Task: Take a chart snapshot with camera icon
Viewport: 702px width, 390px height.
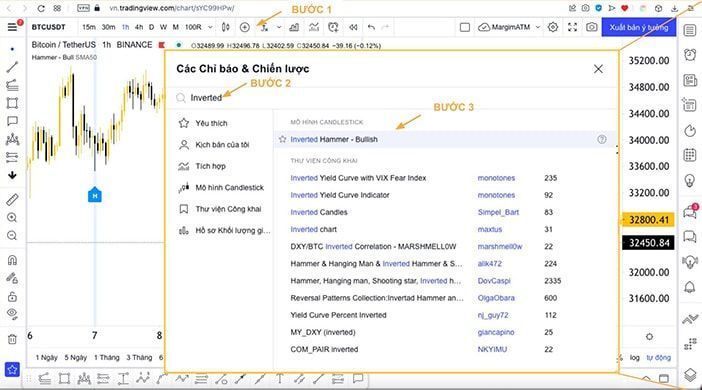Action: 591,27
